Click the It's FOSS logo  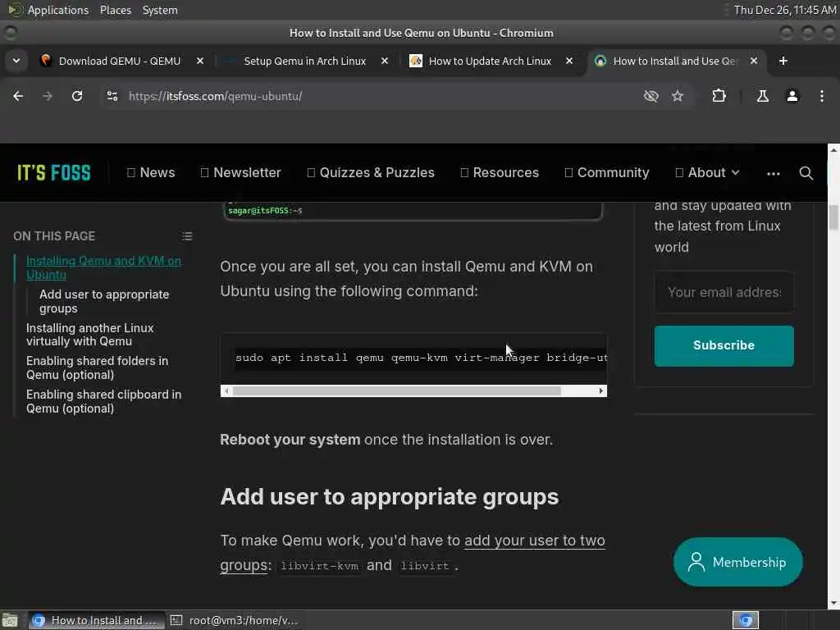[x=54, y=172]
